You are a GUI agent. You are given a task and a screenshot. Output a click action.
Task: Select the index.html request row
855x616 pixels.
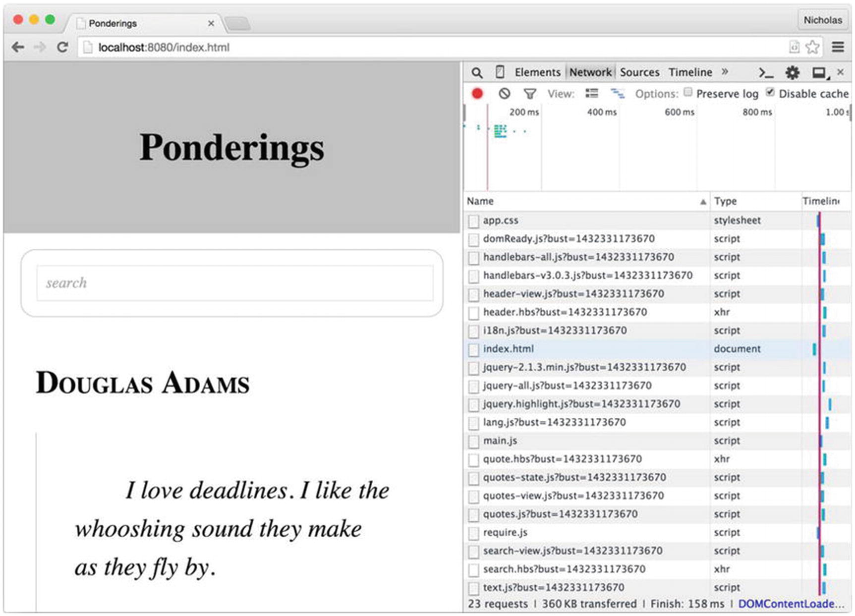[508, 349]
